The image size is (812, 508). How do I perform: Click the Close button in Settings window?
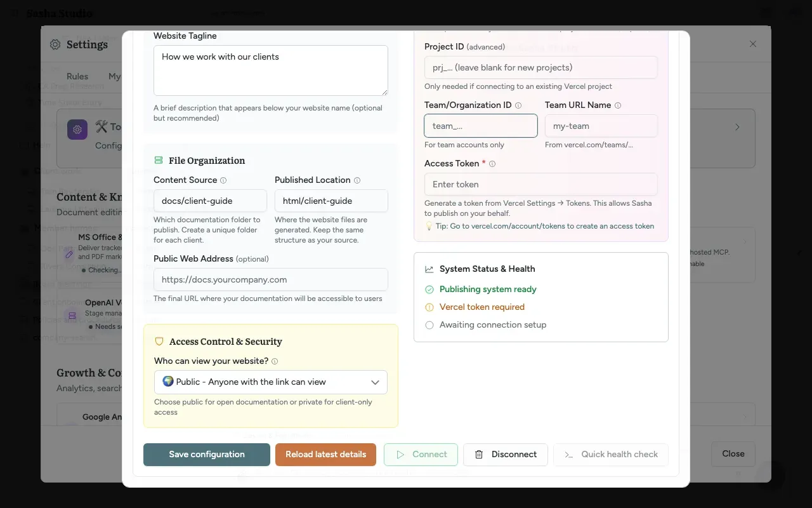coord(733,454)
